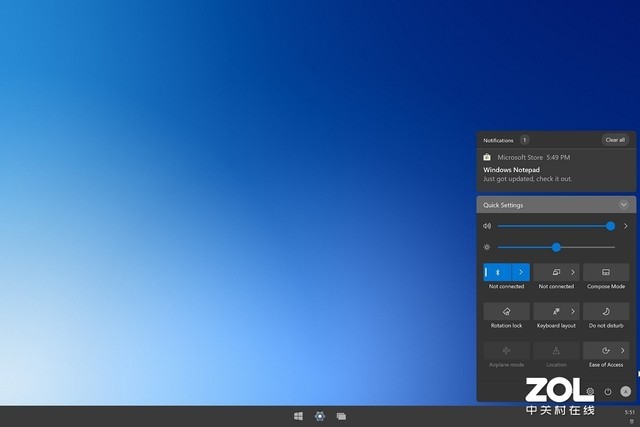Click the brightness sun icon
Viewport: 640px width, 427px height.
(x=487, y=247)
